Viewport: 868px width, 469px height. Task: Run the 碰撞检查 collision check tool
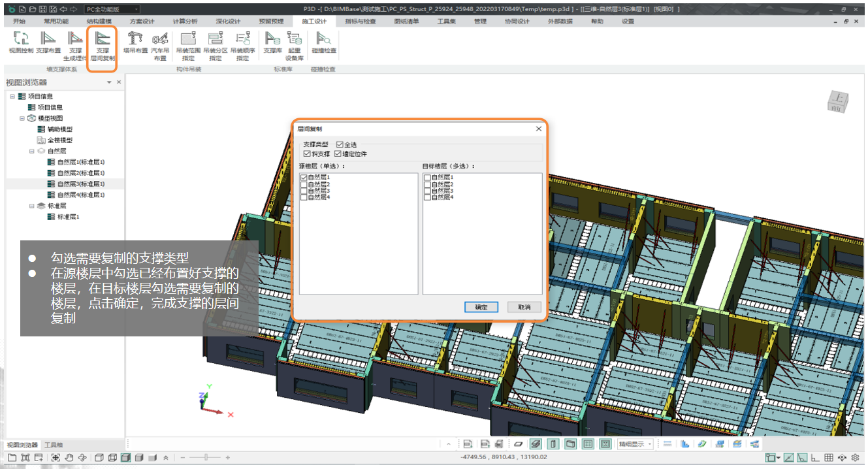(323, 39)
